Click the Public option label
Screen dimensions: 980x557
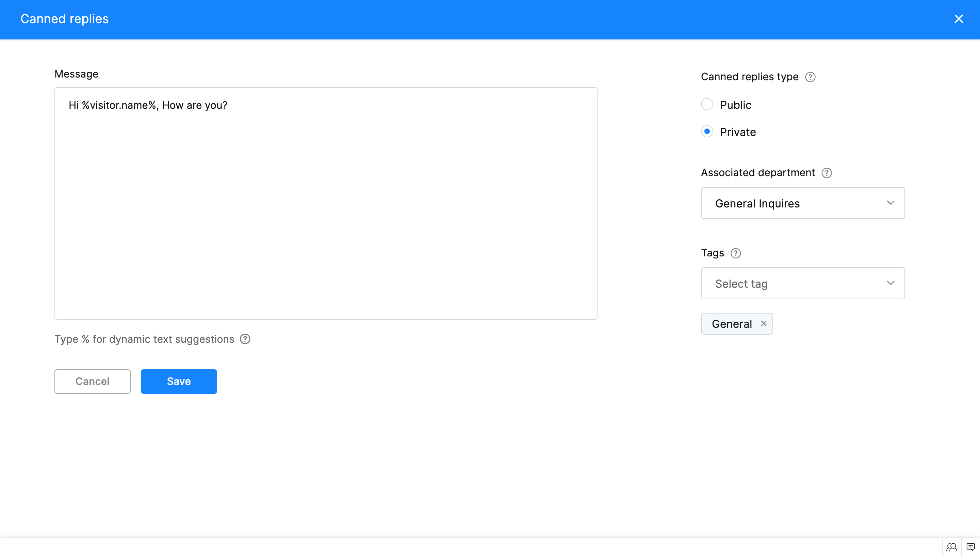tap(735, 105)
